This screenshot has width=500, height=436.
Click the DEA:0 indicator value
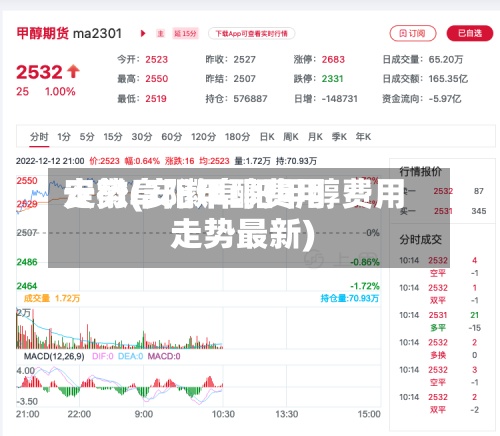click(x=130, y=356)
